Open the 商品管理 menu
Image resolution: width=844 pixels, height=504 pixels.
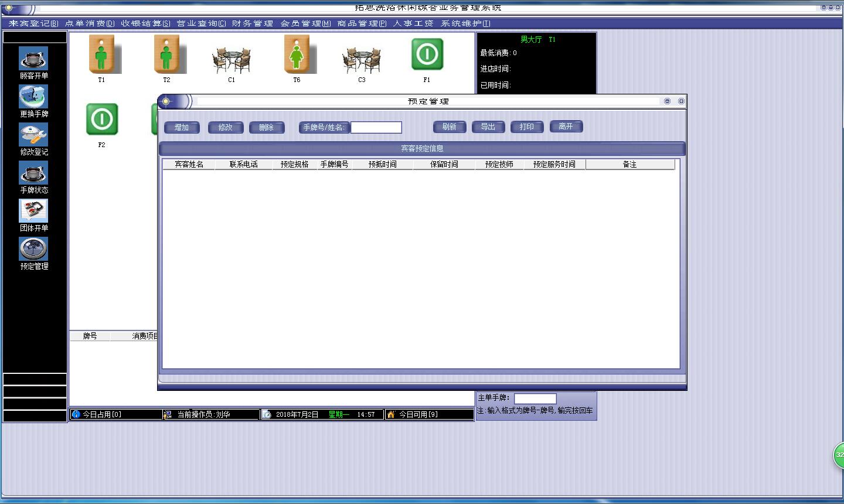tap(362, 23)
